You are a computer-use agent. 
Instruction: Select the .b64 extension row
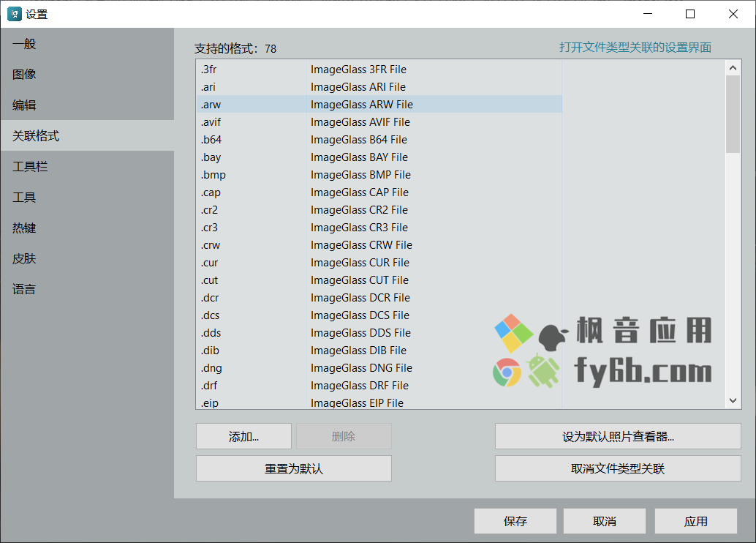click(x=379, y=140)
